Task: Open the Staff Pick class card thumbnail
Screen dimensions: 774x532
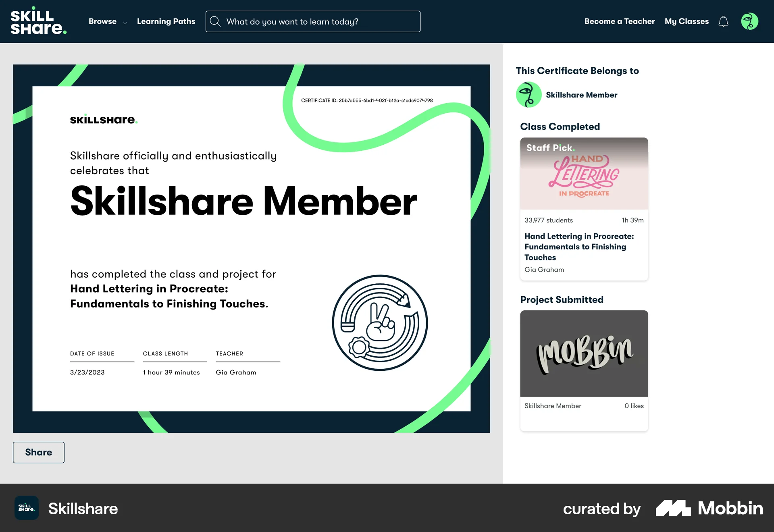Action: pyautogui.click(x=584, y=173)
